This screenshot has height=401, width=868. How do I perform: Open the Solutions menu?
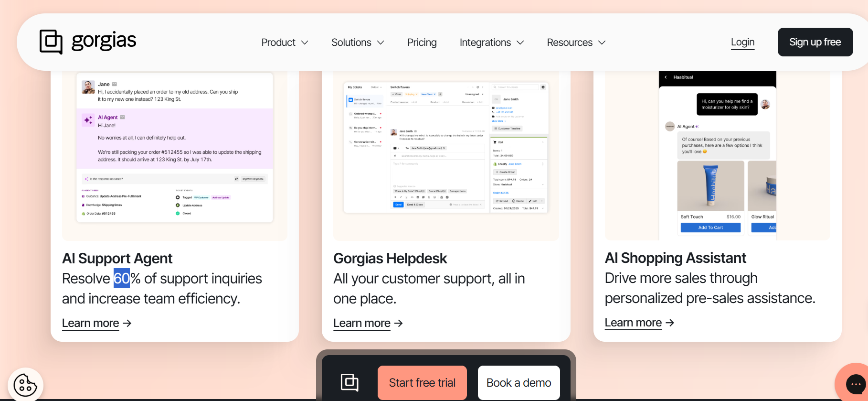coord(358,43)
